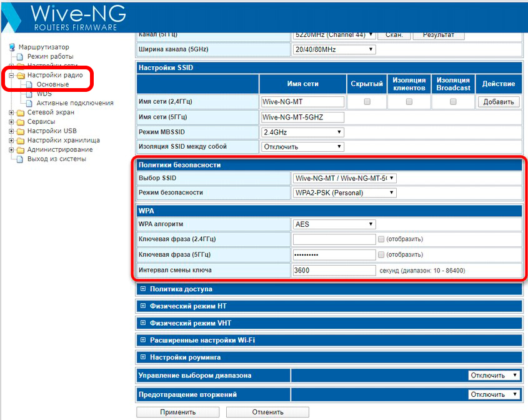Enable the Скрытый checkbox for the 2.4GHz network
Image resolution: width=528 pixels, height=420 pixels.
pos(367,101)
